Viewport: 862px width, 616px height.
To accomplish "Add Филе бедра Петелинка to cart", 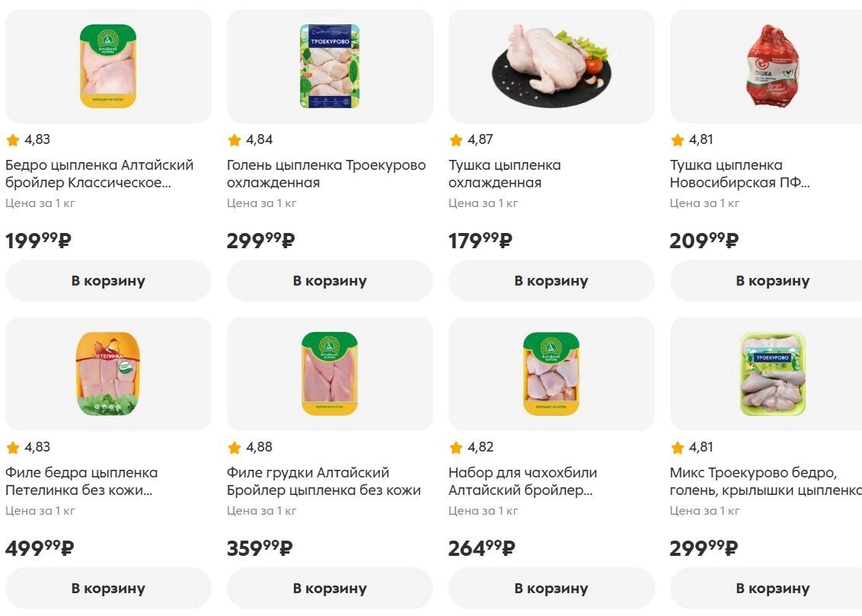I will 108,588.
